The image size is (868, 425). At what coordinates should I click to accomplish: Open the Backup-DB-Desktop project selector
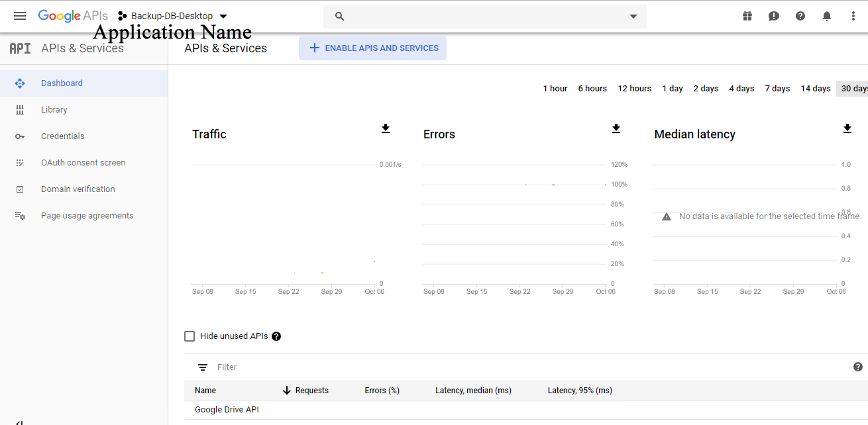[172, 16]
